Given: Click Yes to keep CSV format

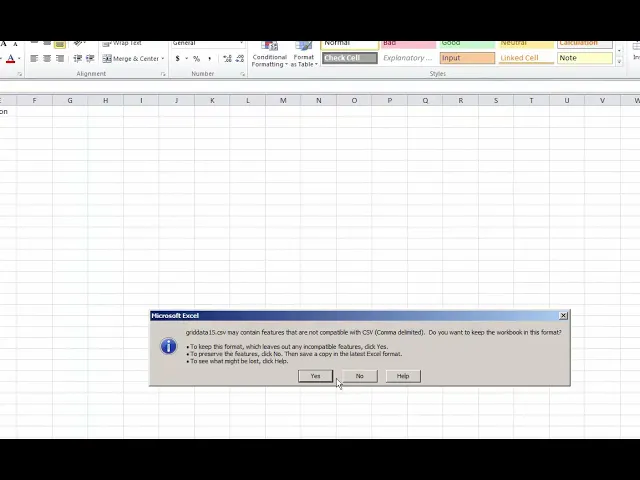Looking at the screenshot, I should click(x=315, y=376).
